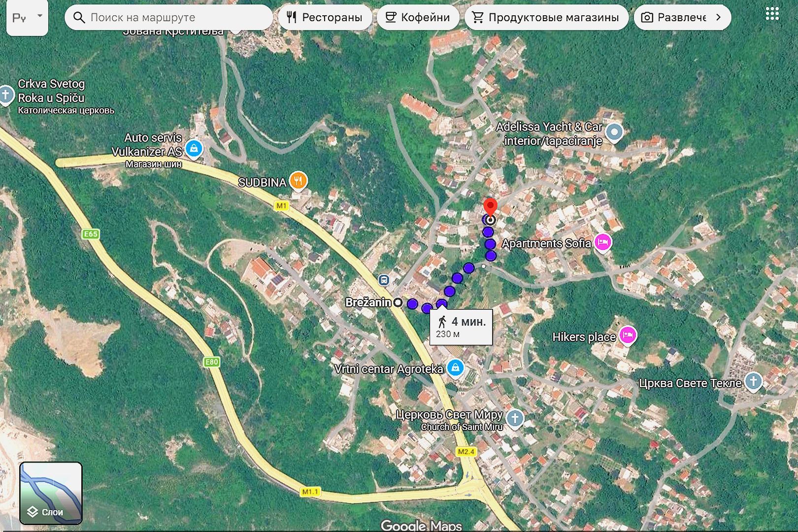This screenshot has width=798, height=532.
Task: Click the Vrtni centar Agroteka label
Action: pyautogui.click(x=389, y=369)
